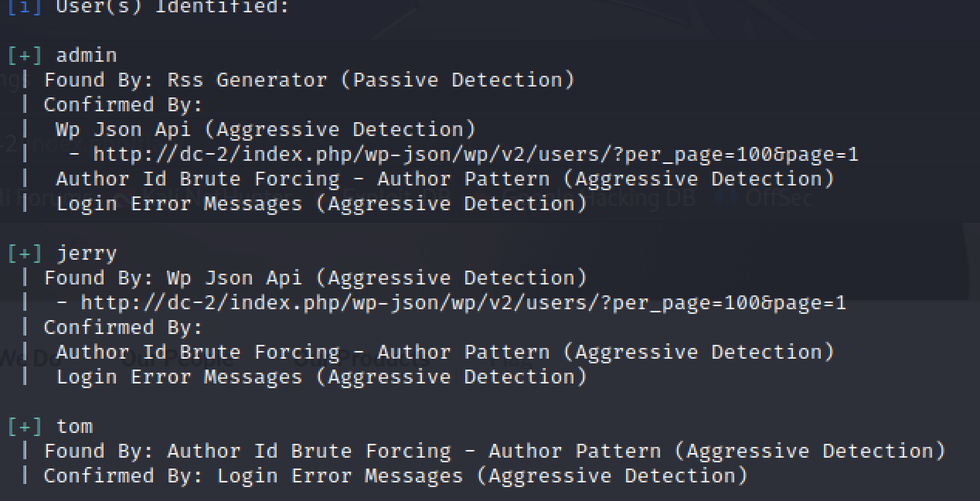Image resolution: width=980 pixels, height=501 pixels.
Task: Click admin's "Author Id Brute Forcing" line
Action: click(444, 179)
